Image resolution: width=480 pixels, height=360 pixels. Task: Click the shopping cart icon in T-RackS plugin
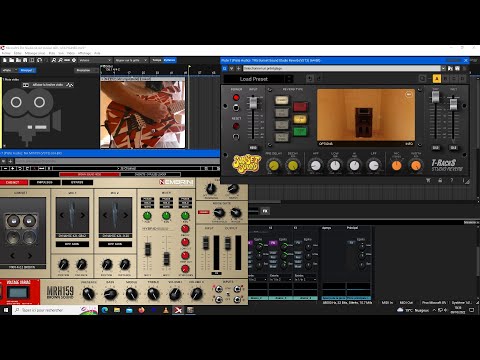(x=428, y=180)
